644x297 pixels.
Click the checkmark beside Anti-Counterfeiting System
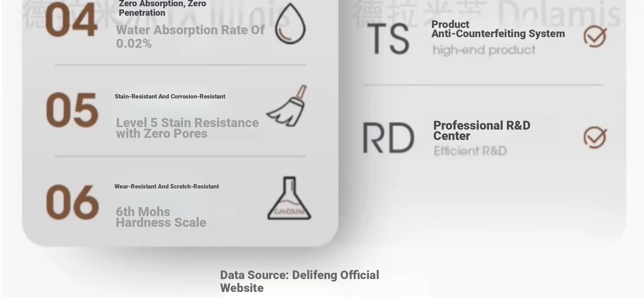(595, 36)
